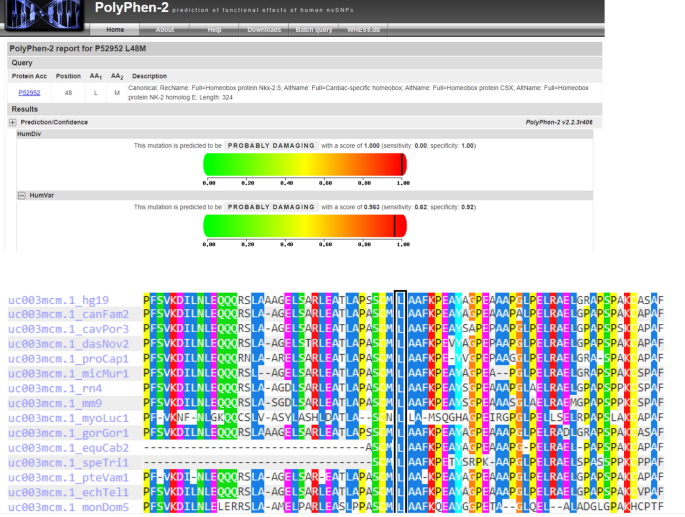Image resolution: width=685 pixels, height=517 pixels.
Task: Select the WHESS.db tab
Action: (x=364, y=30)
